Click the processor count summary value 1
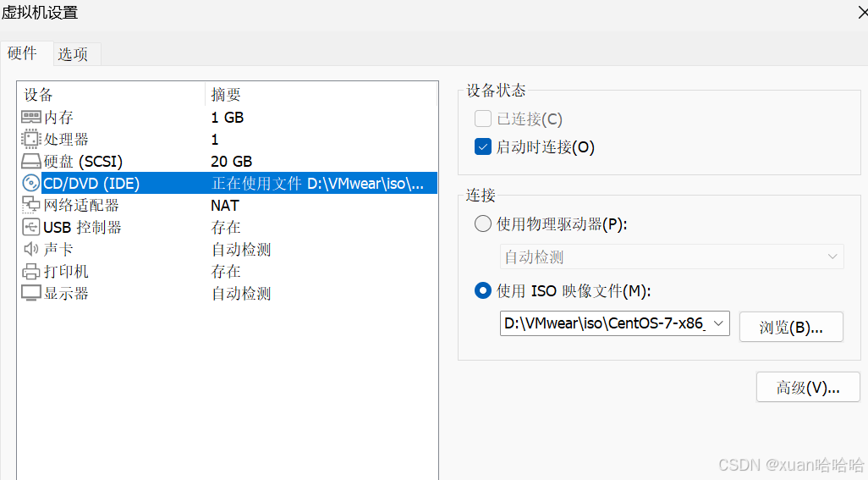Screen dimensions: 868x480 tap(215, 140)
